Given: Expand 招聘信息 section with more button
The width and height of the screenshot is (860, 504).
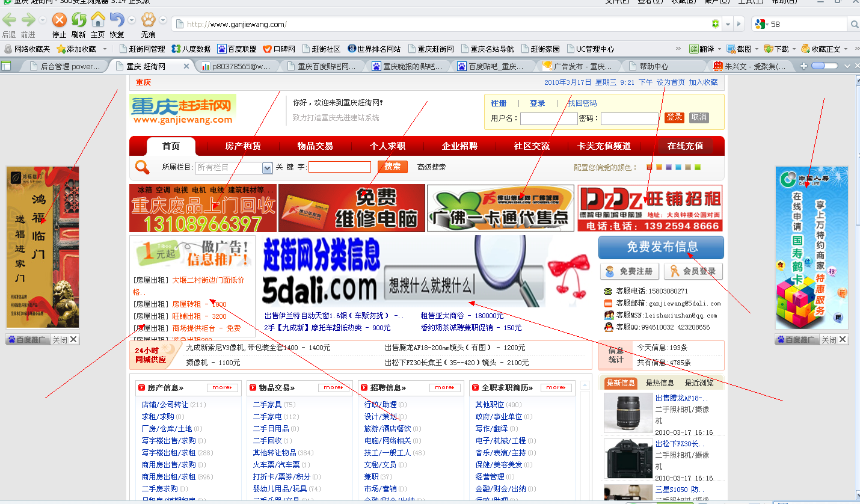Looking at the screenshot, I should tap(444, 388).
